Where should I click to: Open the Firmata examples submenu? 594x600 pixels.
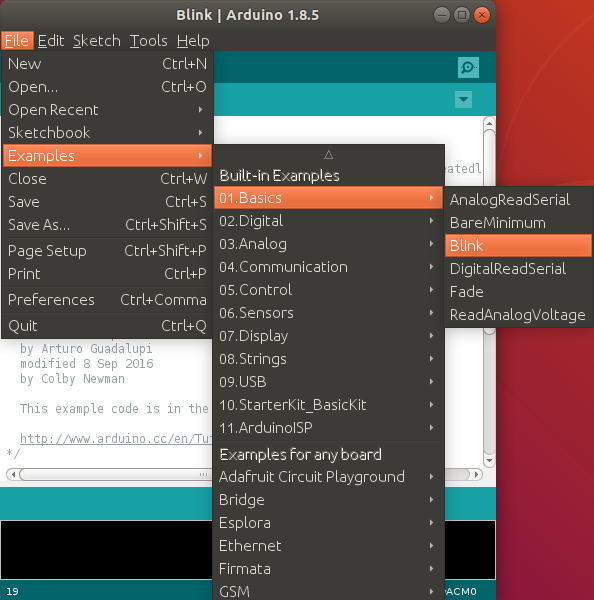[328, 569]
